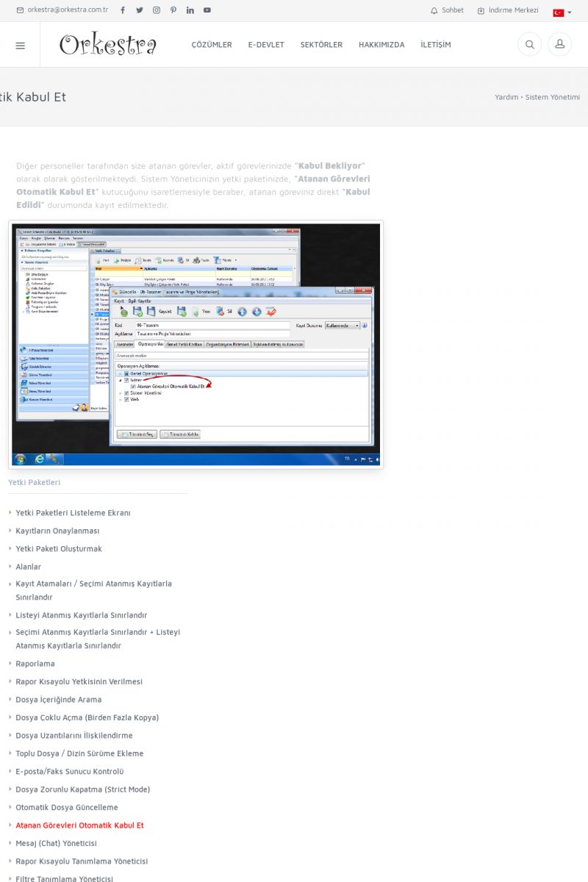
Task: Open Filtre Tanımlama Yöneticisi
Action: (x=65, y=878)
